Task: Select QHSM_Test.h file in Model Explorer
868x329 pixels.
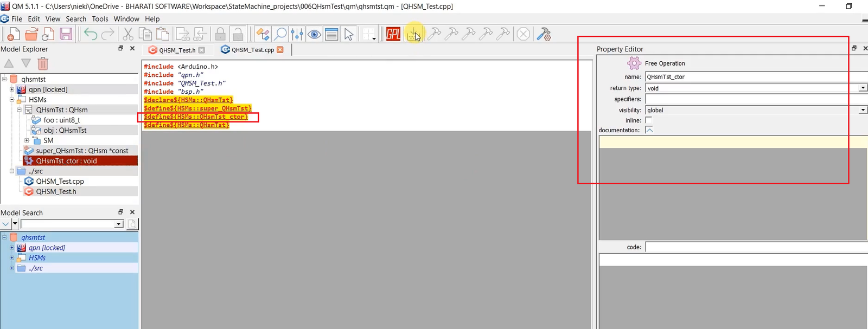Action: 56,191
